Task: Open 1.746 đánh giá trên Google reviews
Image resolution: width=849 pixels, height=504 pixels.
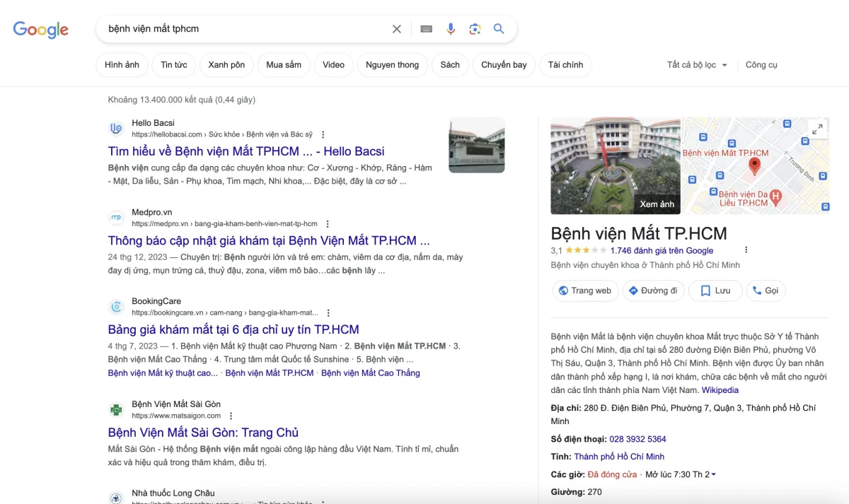Action: point(662,250)
